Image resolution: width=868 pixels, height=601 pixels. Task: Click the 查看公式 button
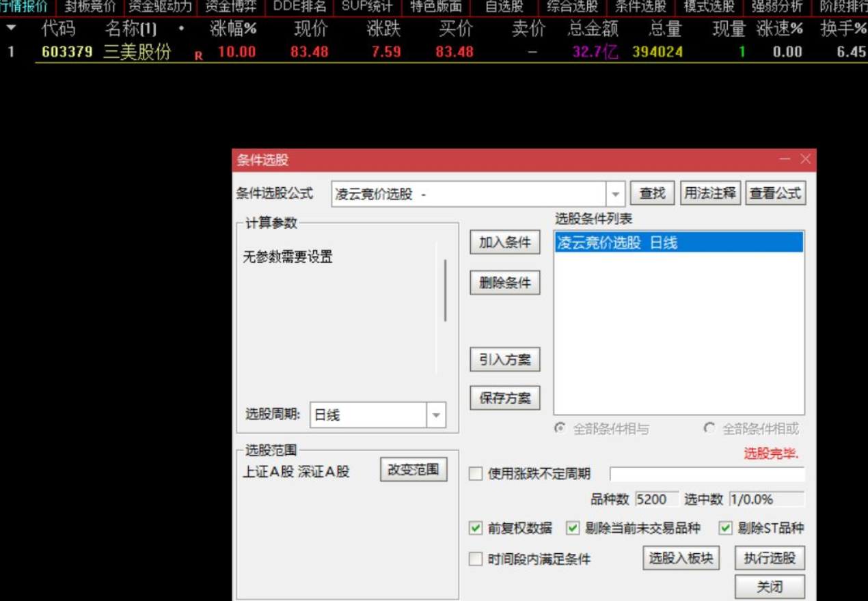[775, 193]
